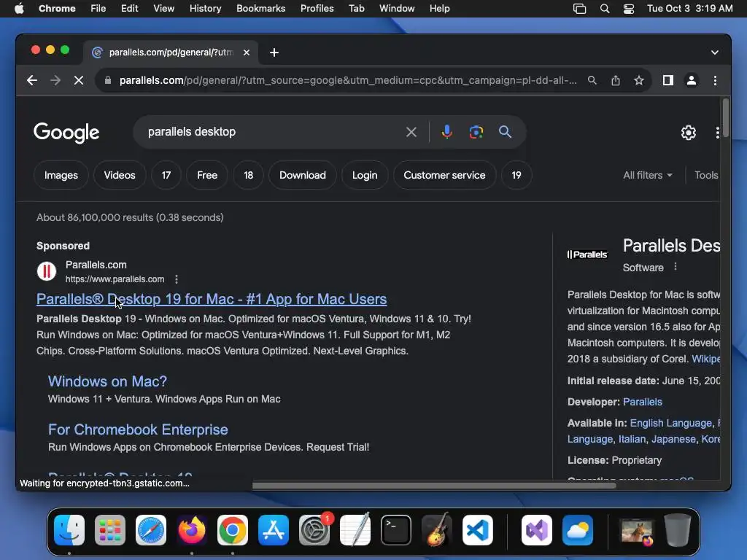This screenshot has width=747, height=560.
Task: Launch Safari from the Dock
Action: (x=151, y=530)
